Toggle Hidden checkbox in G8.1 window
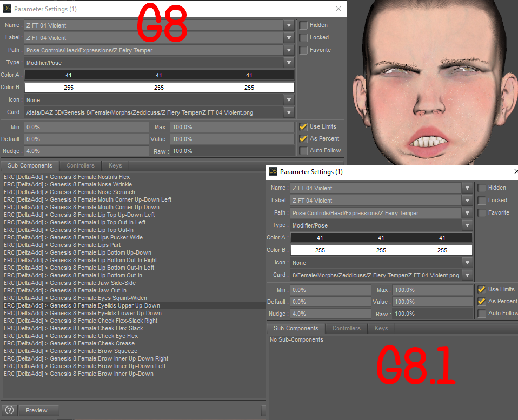Screen dimensions: 518x420 (x=482, y=188)
